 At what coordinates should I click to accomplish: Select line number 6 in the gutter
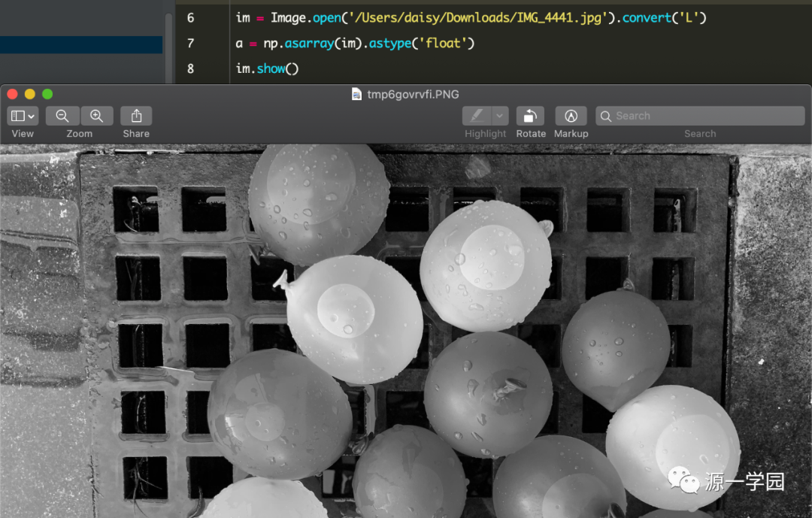190,18
